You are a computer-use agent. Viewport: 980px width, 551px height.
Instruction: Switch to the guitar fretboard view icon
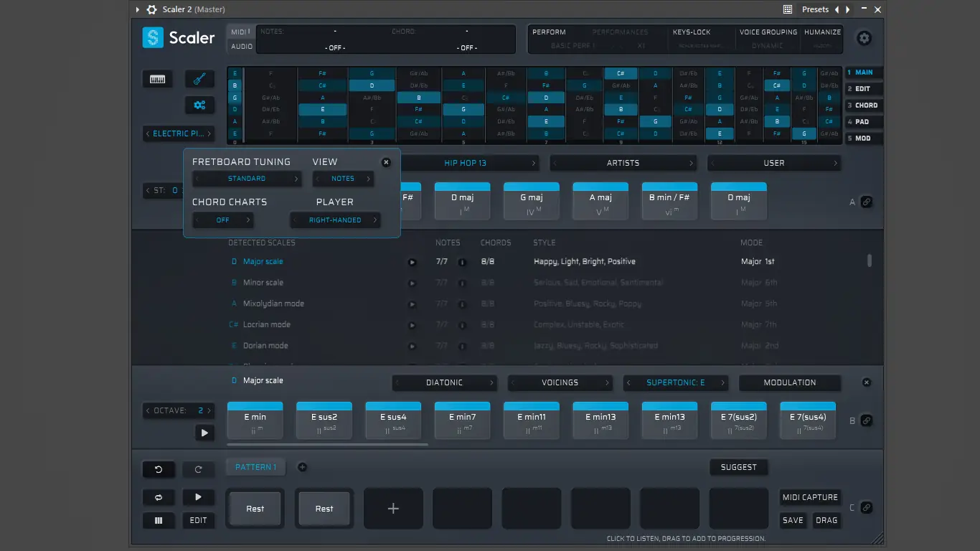(199, 78)
